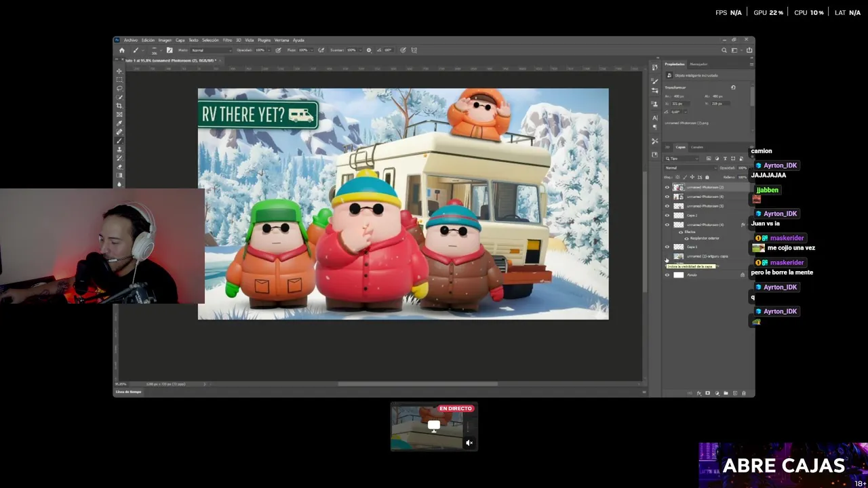Open the Archivo menu
The image size is (868, 488).
click(131, 40)
